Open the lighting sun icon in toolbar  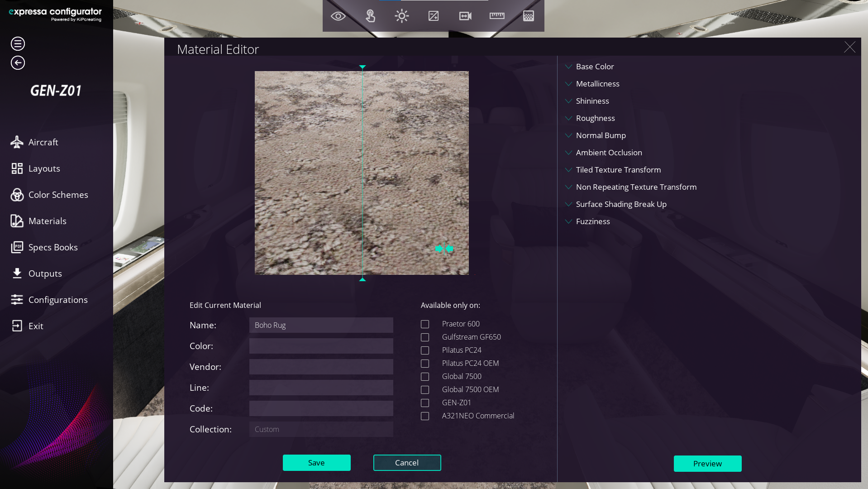pos(401,16)
